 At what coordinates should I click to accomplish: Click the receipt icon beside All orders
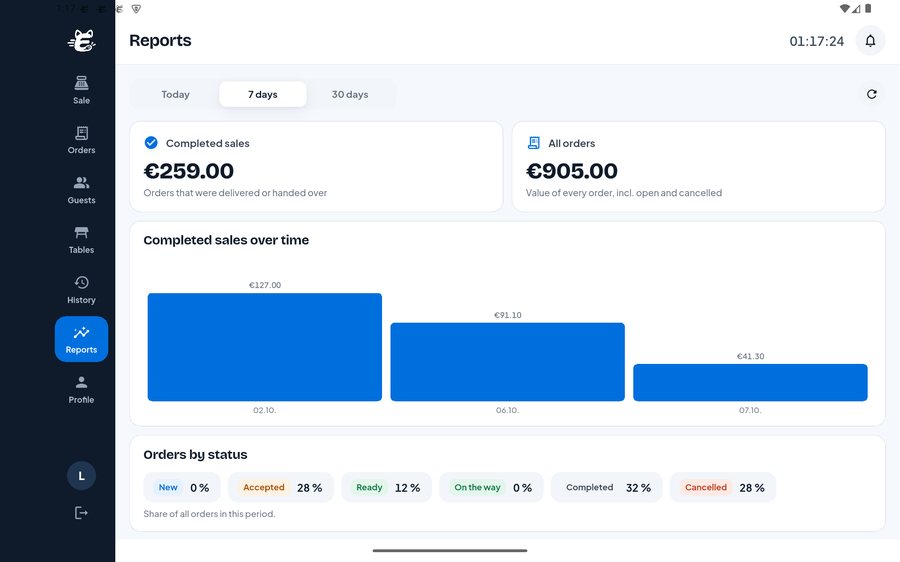[533, 142]
